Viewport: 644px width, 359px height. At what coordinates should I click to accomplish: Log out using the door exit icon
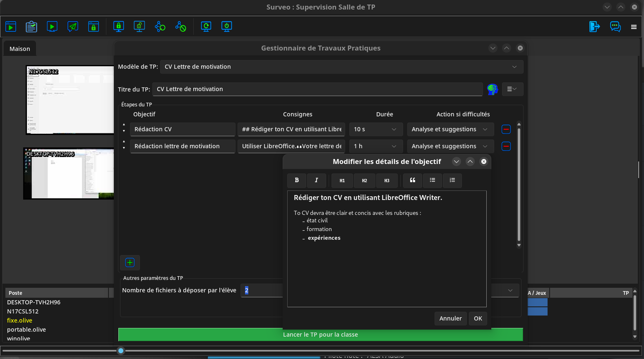594,26
